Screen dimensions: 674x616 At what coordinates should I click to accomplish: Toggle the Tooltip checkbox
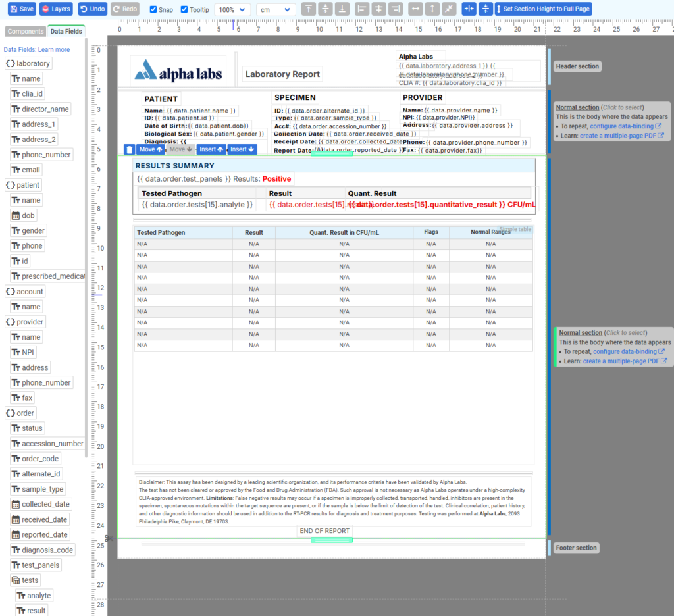(x=184, y=9)
